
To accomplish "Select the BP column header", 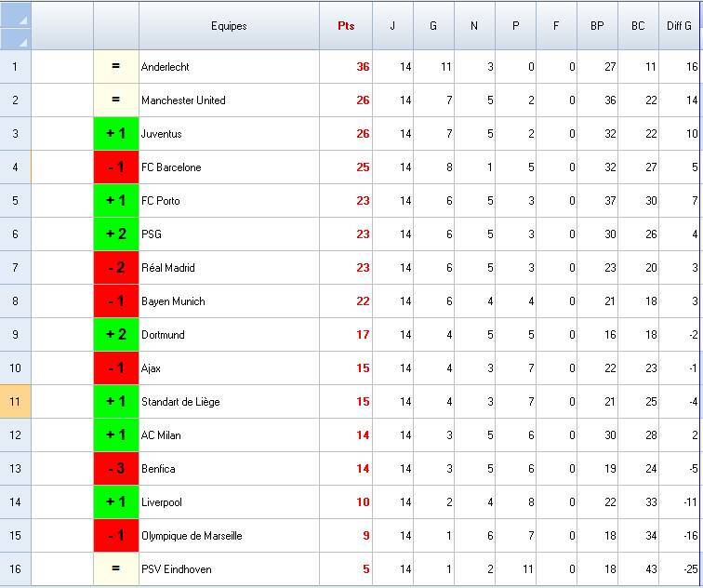I will point(597,26).
